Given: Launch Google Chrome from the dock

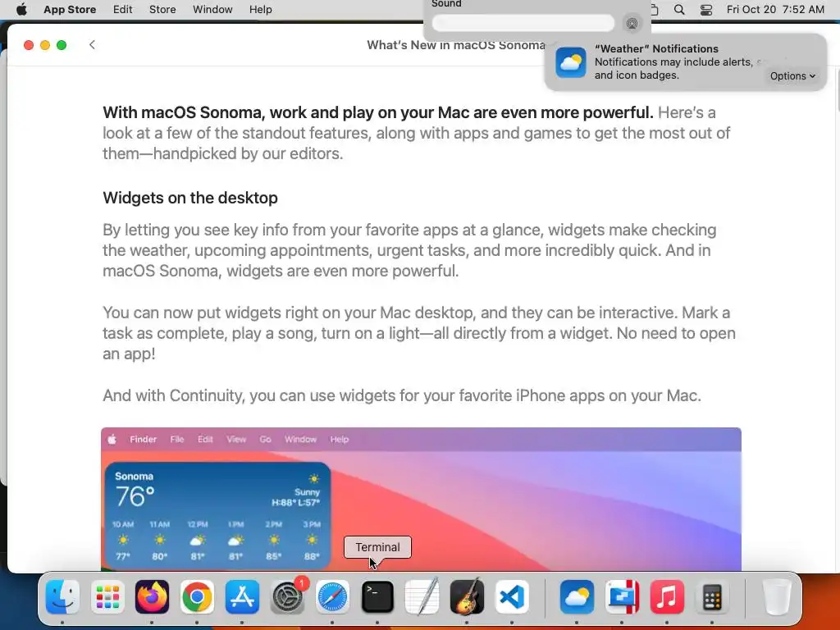Looking at the screenshot, I should pyautogui.click(x=197, y=597).
